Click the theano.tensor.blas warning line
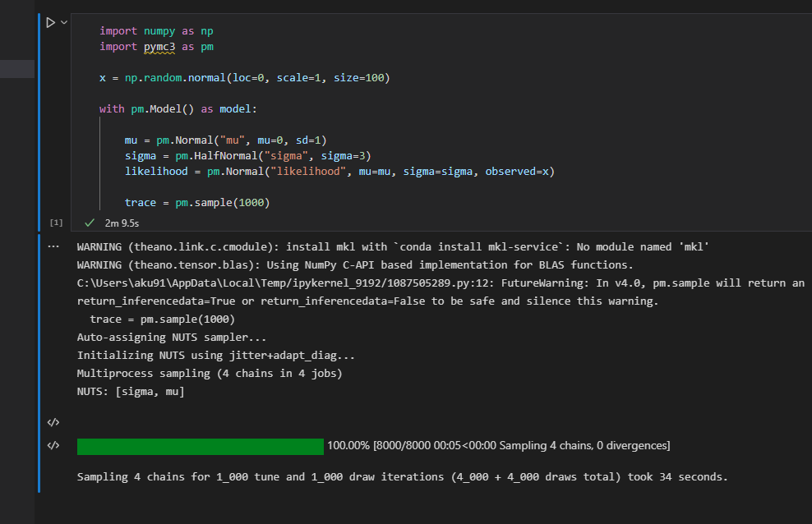This screenshot has width=812, height=524. 355,265
